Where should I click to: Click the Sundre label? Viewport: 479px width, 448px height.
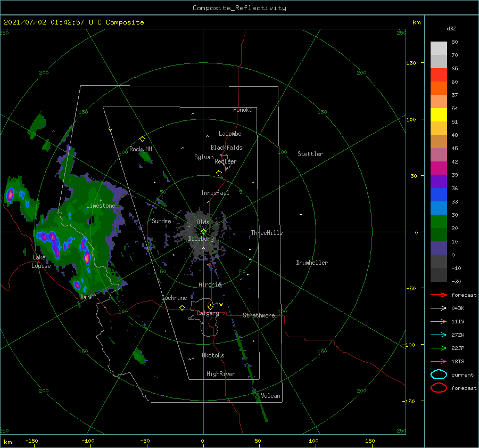point(161,221)
